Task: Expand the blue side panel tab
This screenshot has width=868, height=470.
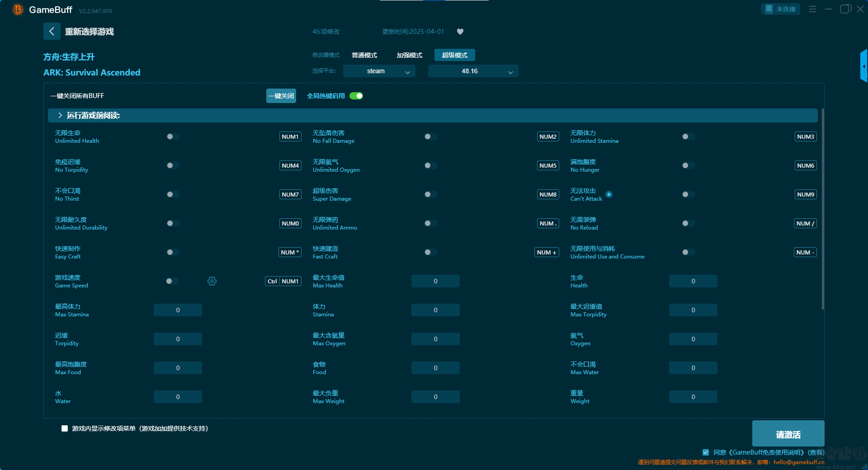Action: (x=863, y=66)
